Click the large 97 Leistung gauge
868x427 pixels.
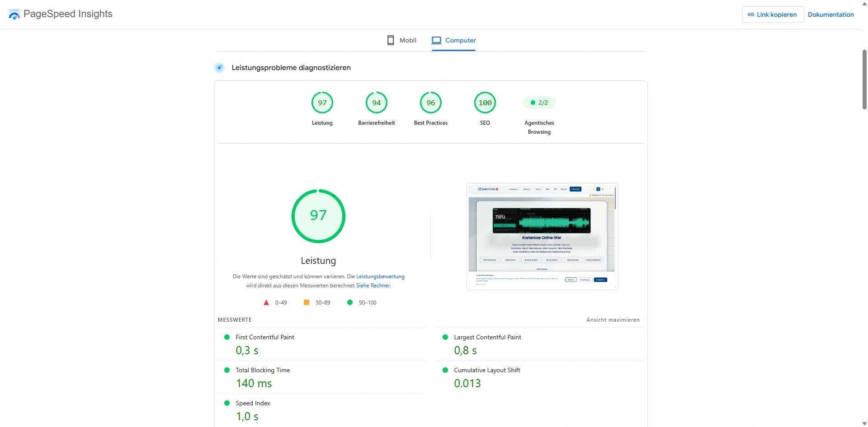tap(318, 216)
